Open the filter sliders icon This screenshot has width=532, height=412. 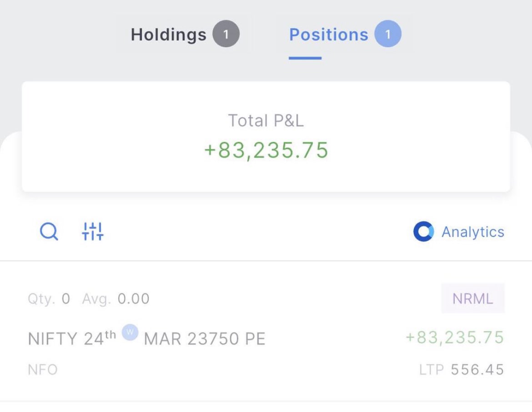tap(93, 231)
